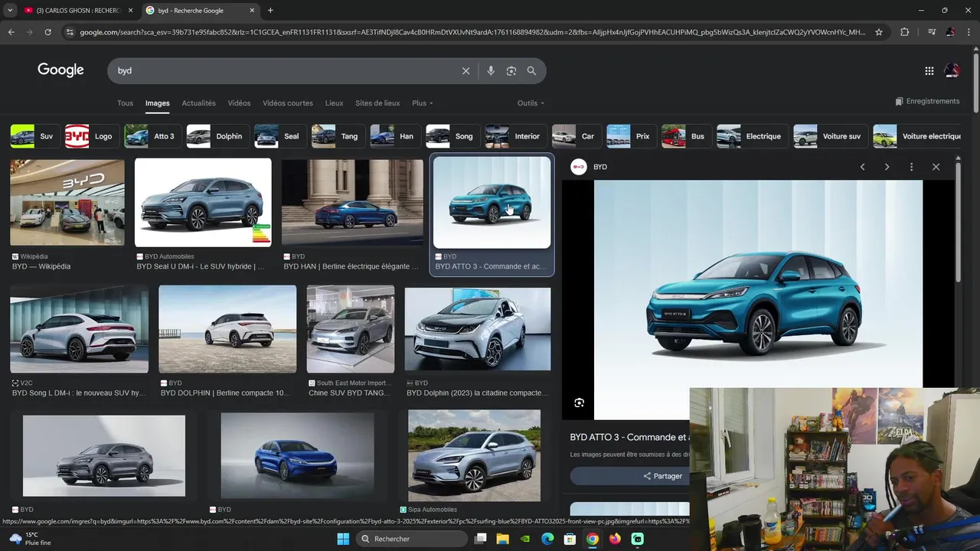Screen dimensions: 980x551
Task: Open the BYD HAN Berline électrique thumbnail
Action: point(352,202)
